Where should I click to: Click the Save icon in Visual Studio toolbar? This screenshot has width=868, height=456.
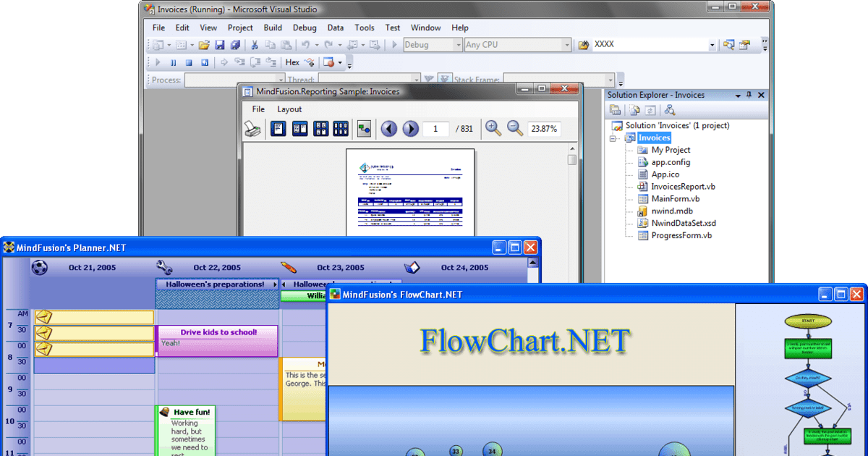point(220,44)
